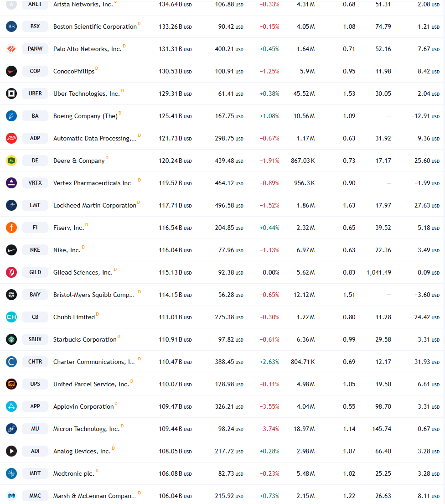Click the Analog Devices logo icon
The height and width of the screenshot is (504, 445).
click(x=11, y=451)
